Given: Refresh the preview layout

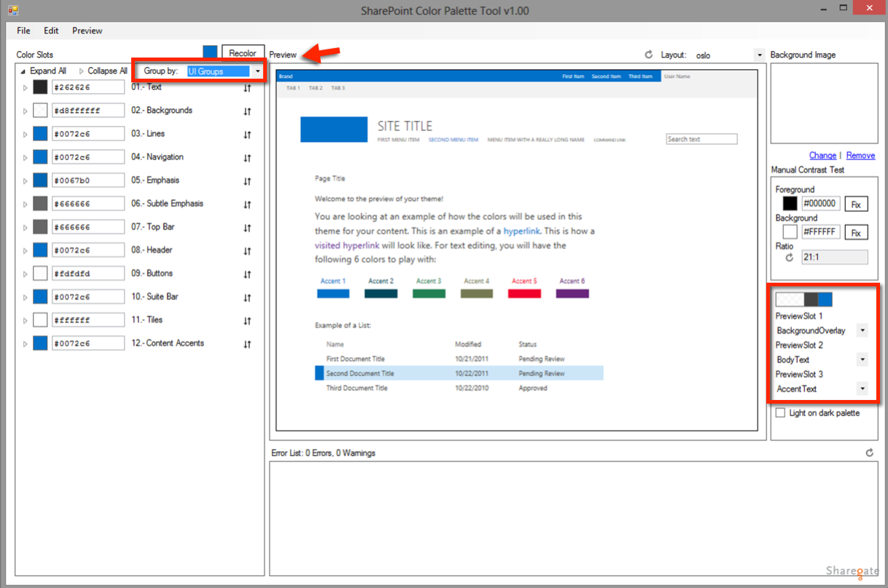Looking at the screenshot, I should coord(649,55).
